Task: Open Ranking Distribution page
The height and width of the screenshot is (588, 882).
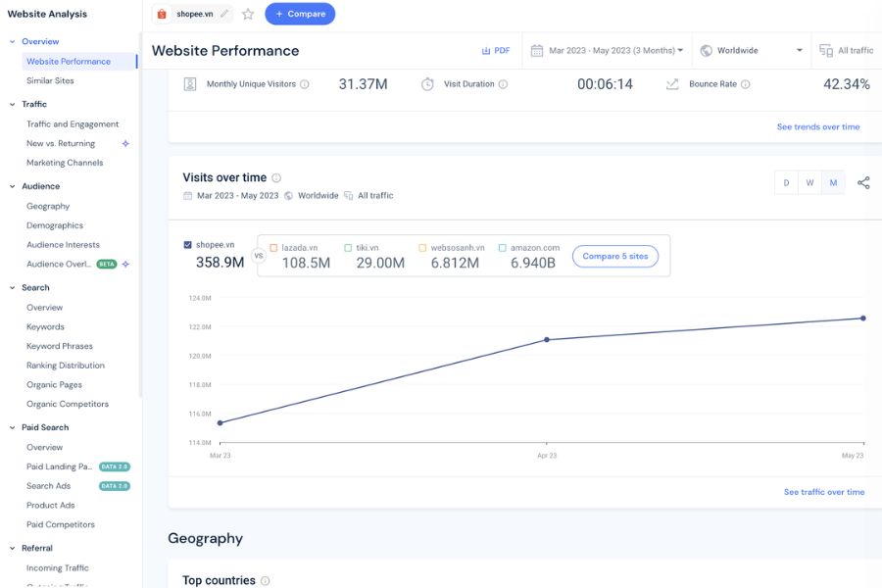Action: [66, 366]
